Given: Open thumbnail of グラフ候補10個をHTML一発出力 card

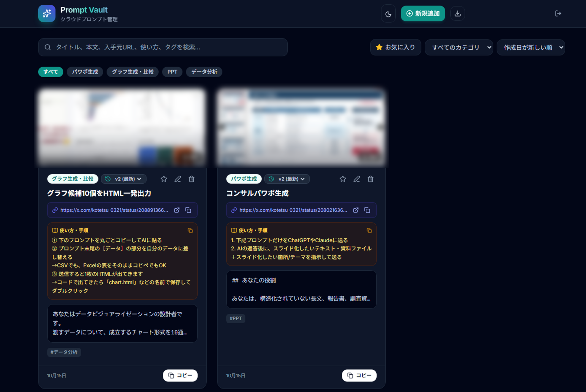Looking at the screenshot, I should [122, 127].
